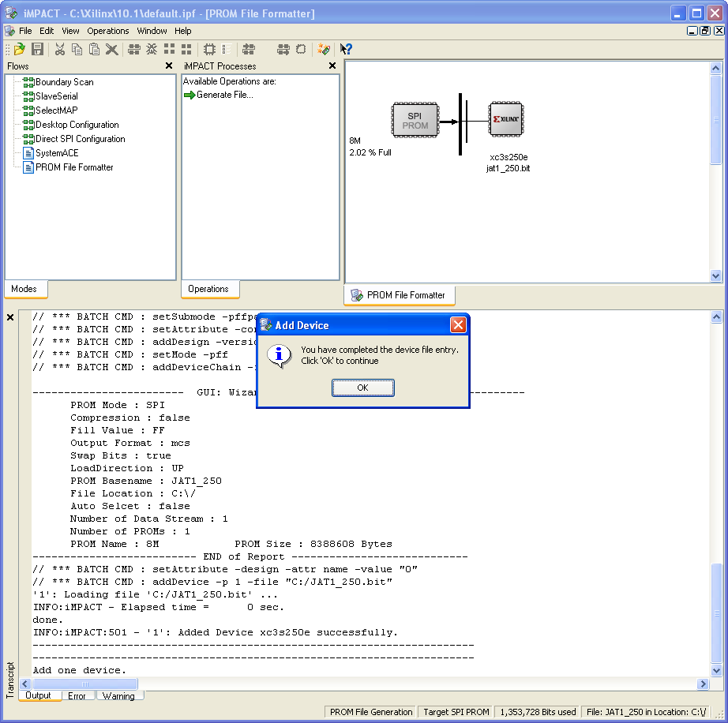Click the list-style toolbar icon beside the chip
Screen dimensions: 728x723
coord(227,49)
